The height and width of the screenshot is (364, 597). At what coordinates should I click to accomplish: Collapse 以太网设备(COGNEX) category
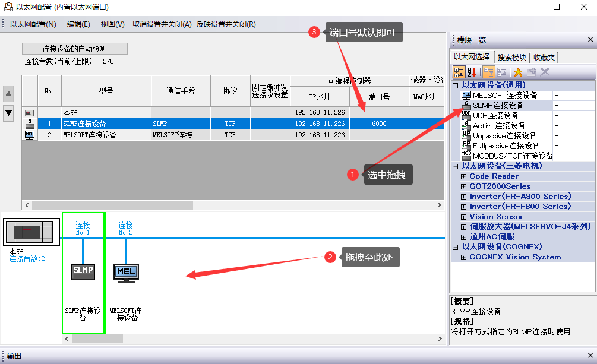tap(456, 247)
